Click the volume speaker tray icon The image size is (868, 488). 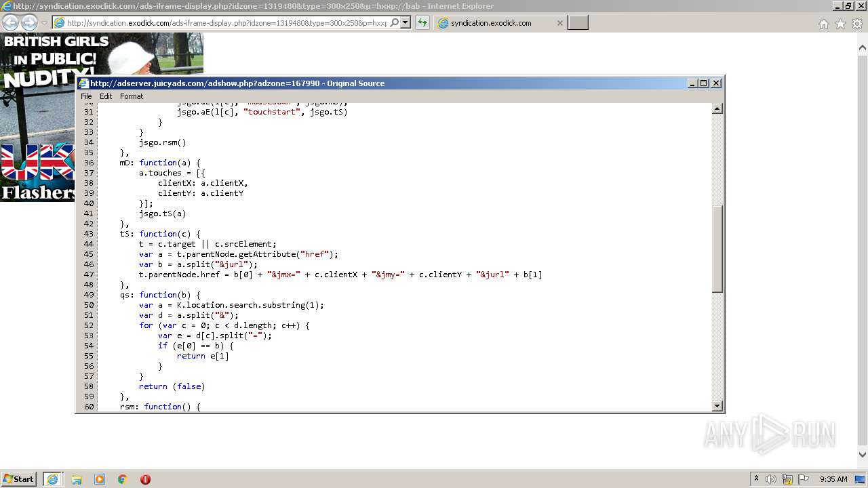pos(771,479)
